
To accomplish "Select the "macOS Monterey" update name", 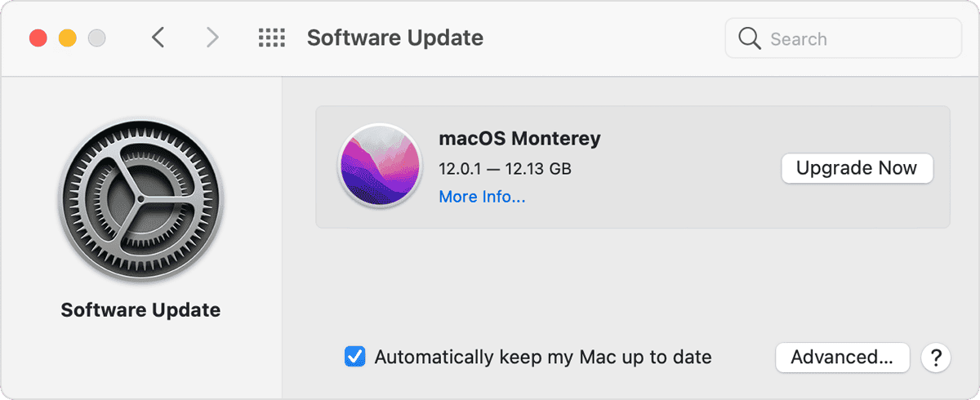I will (519, 139).
